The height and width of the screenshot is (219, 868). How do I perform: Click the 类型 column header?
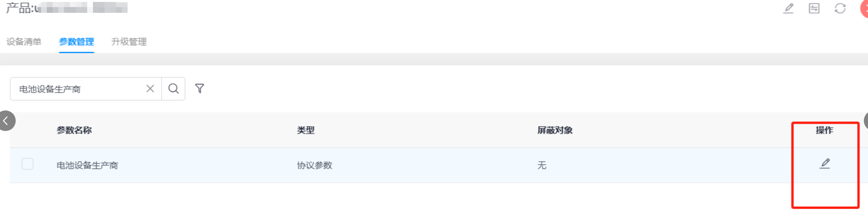click(305, 130)
